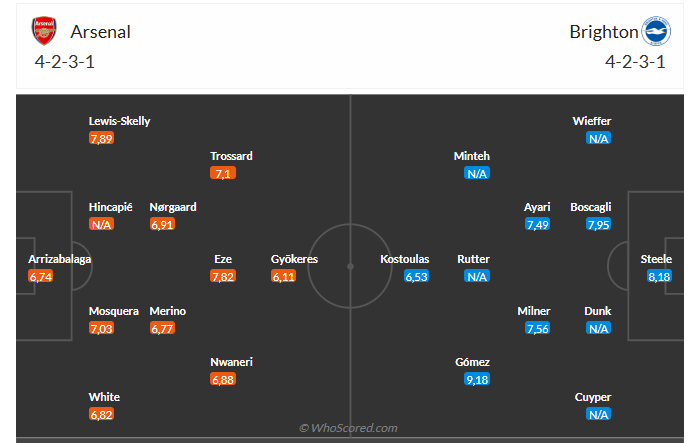The image size is (689, 443).
Task: Click Eze's 7,82 rating badge
Action: tap(223, 276)
